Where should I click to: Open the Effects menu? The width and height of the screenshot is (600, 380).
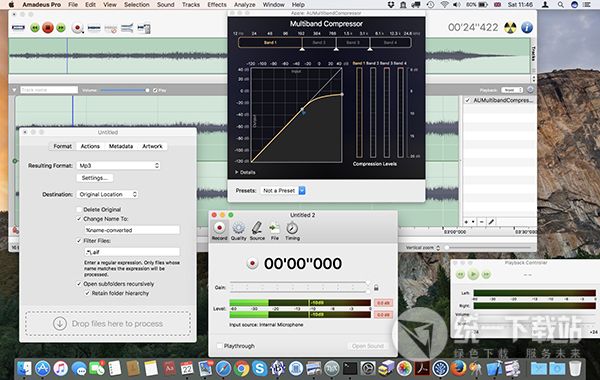pyautogui.click(x=217, y=5)
